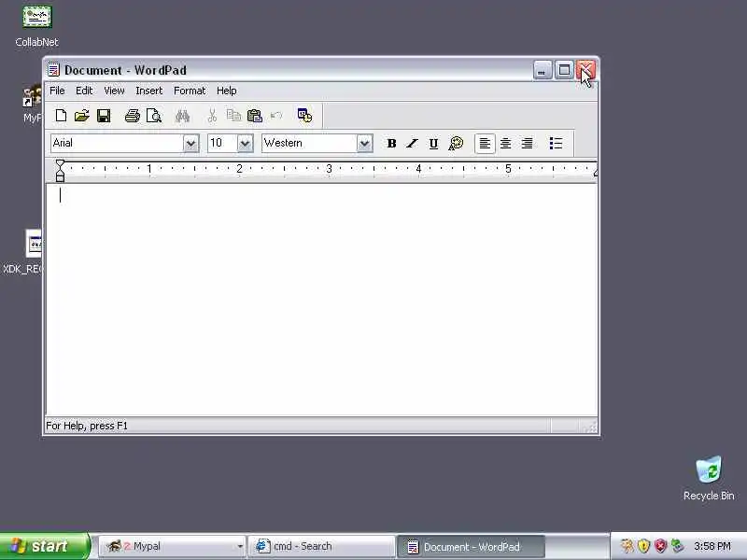Open the Edit menu

click(84, 91)
